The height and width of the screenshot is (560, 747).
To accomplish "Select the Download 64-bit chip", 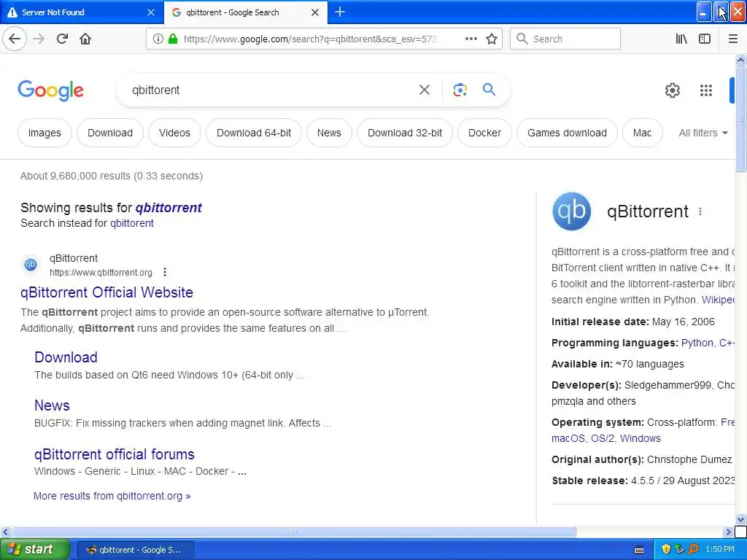I will click(x=253, y=133).
